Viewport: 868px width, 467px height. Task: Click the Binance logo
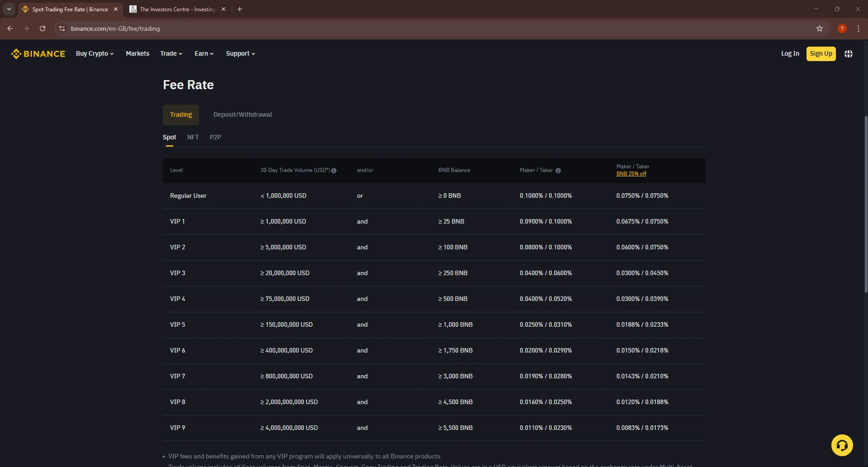coord(38,54)
